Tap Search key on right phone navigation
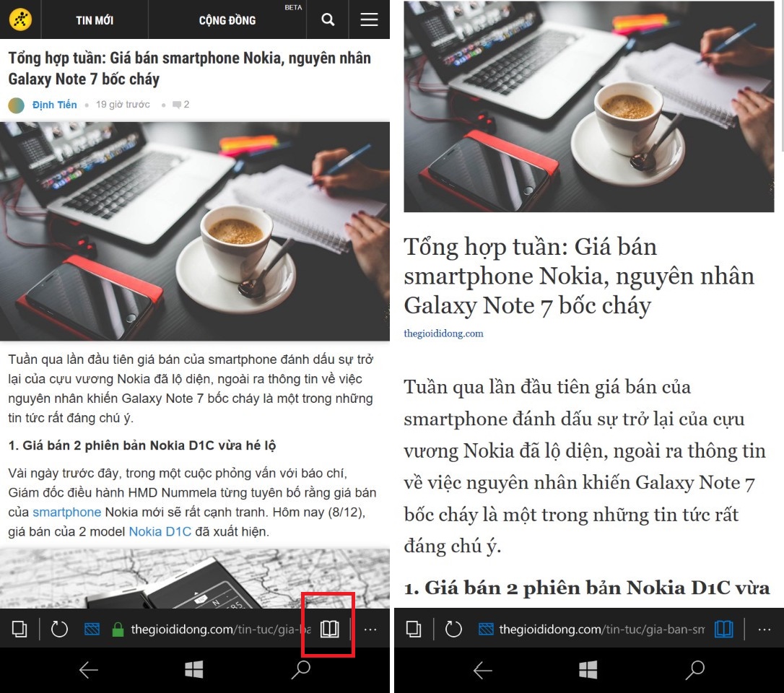 pos(695,670)
